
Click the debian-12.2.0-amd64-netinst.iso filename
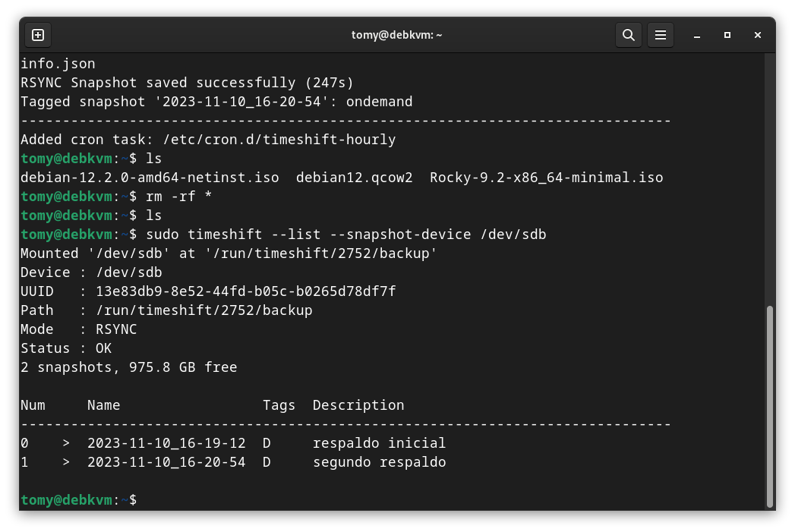[150, 178]
